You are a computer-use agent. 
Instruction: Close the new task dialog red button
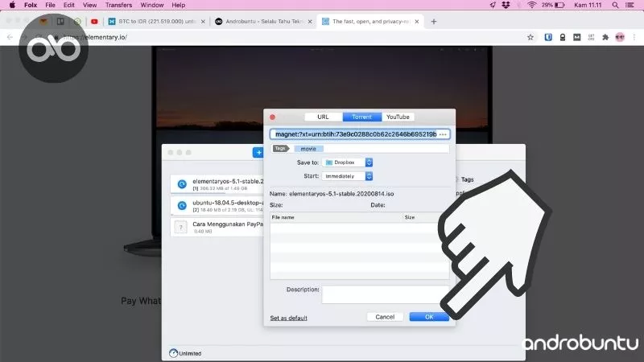click(272, 117)
